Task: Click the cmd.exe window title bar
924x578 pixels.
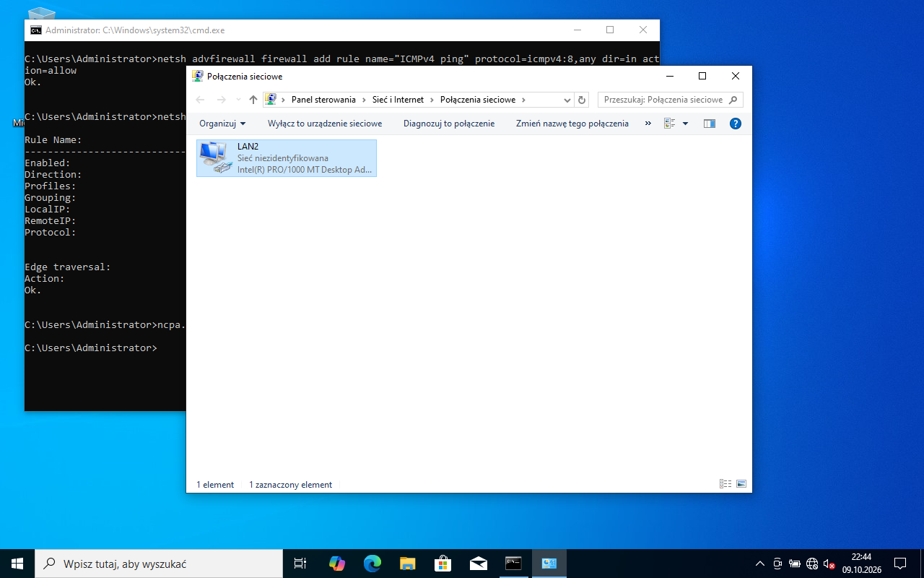Action: click(x=292, y=30)
